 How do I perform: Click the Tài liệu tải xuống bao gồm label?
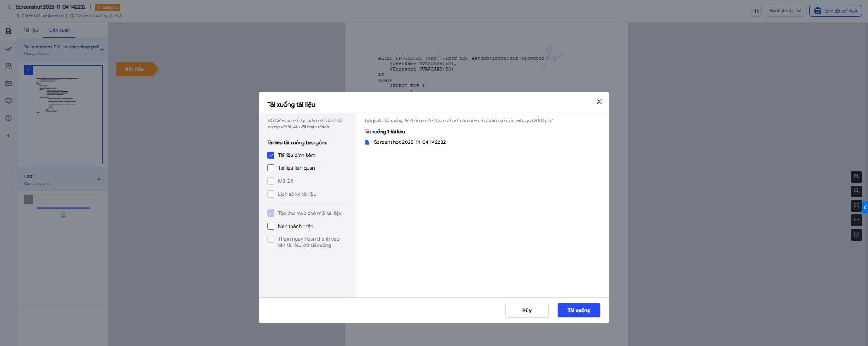(297, 142)
